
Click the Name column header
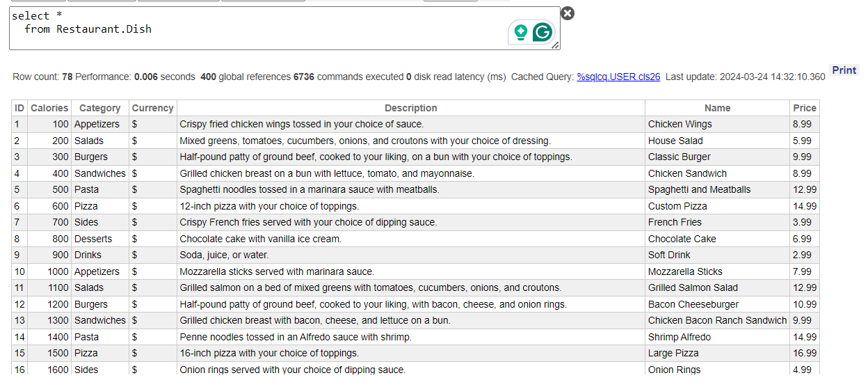[717, 108]
